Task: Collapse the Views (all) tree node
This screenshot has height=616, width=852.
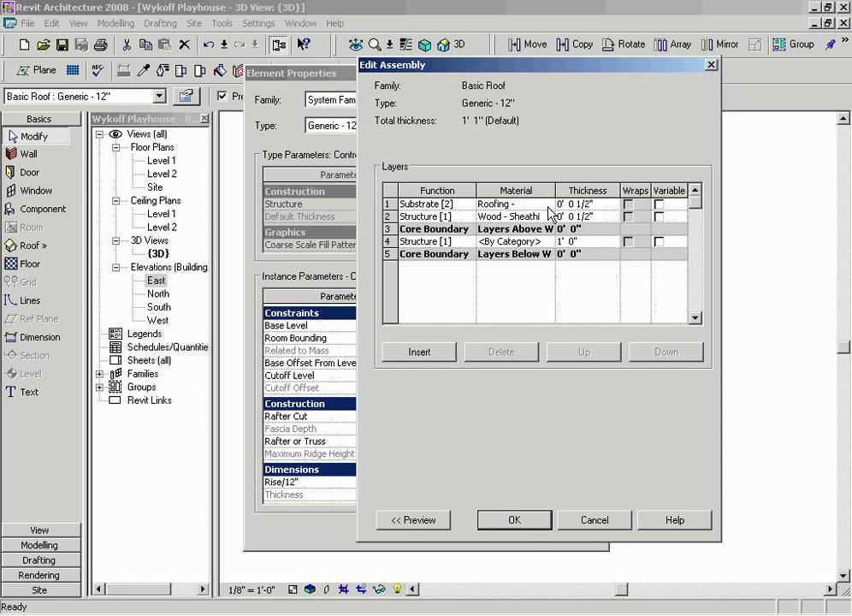Action: [x=99, y=134]
